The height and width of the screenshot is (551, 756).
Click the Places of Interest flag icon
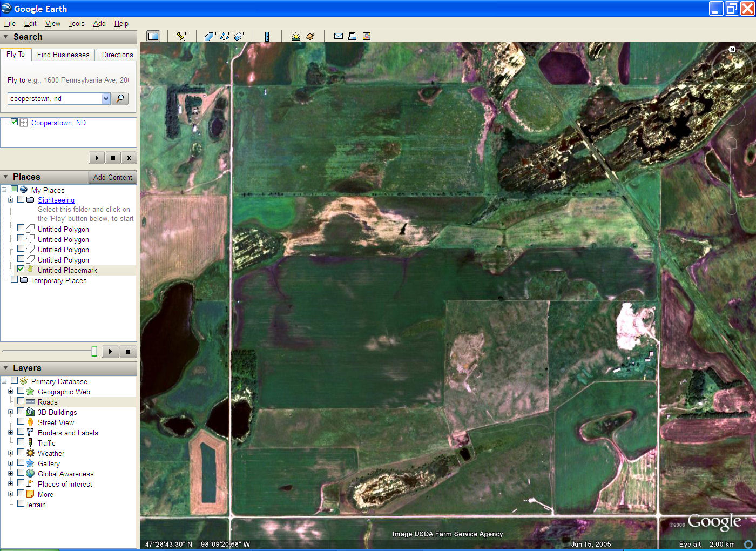tap(30, 483)
